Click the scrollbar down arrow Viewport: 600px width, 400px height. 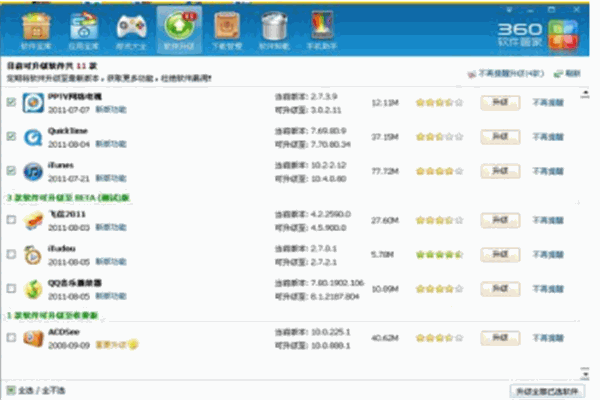click(585, 374)
